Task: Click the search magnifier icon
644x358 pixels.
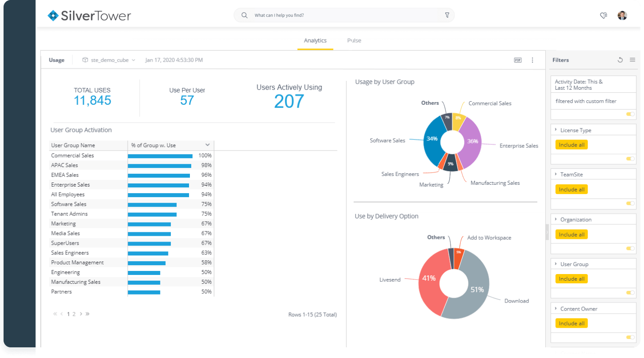Action: click(244, 15)
